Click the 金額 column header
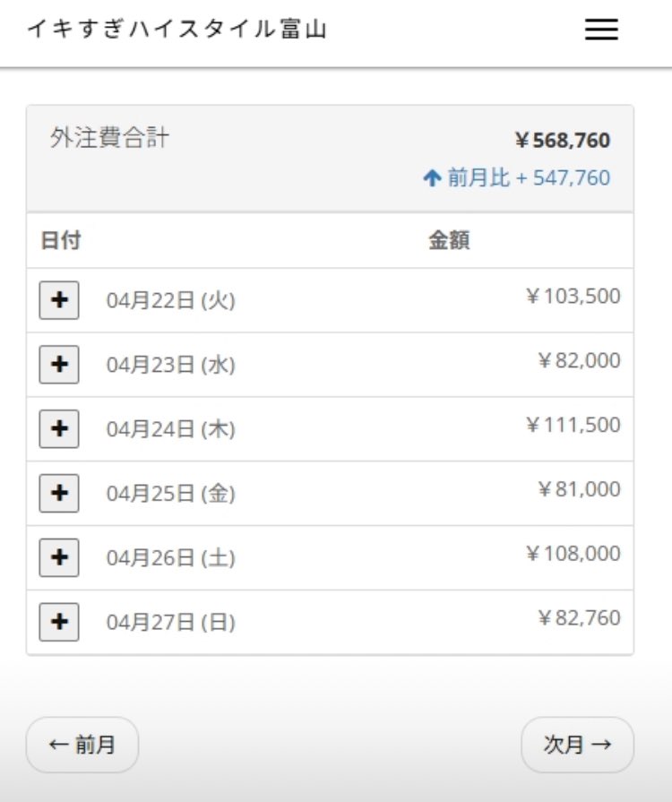Image resolution: width=672 pixels, height=802 pixels. pos(449,240)
